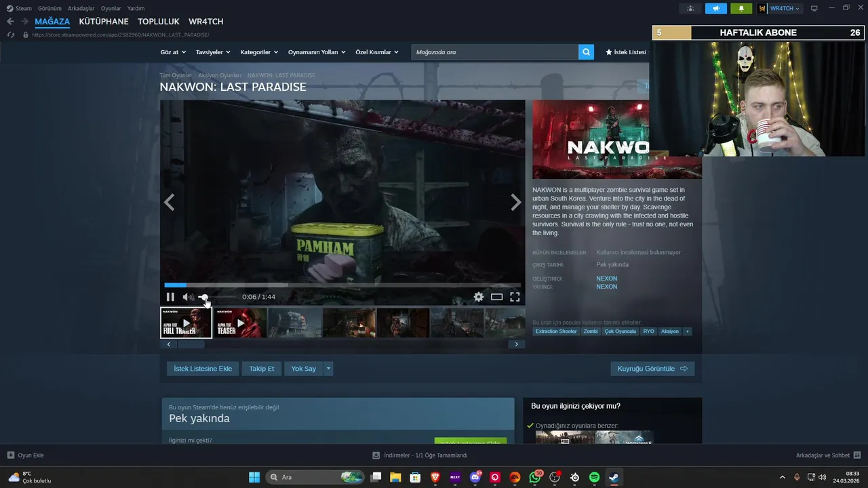Select the Full Trailer thumbnail
This screenshot has height=488, width=868.
[186, 323]
